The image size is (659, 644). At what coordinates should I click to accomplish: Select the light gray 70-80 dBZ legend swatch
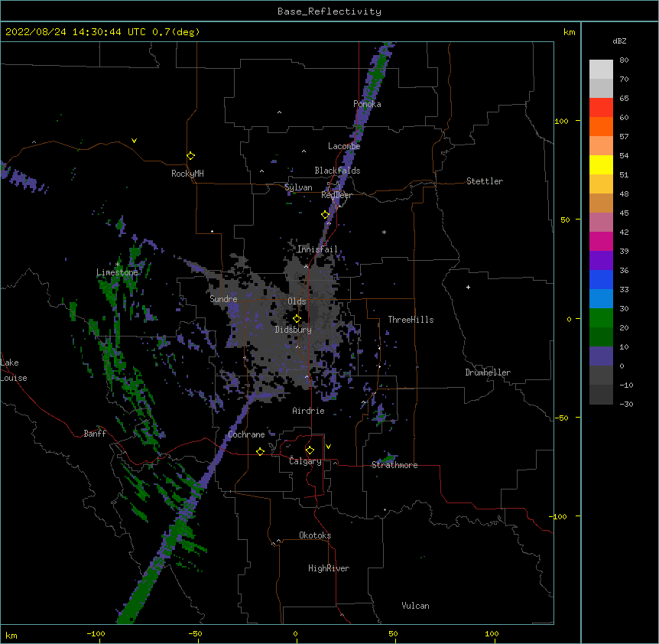tap(601, 70)
